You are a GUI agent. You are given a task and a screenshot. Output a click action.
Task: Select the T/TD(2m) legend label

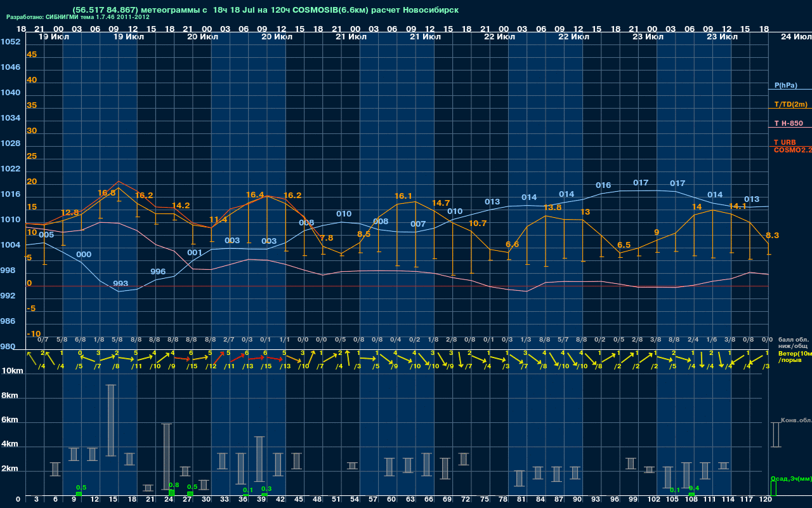click(790, 104)
